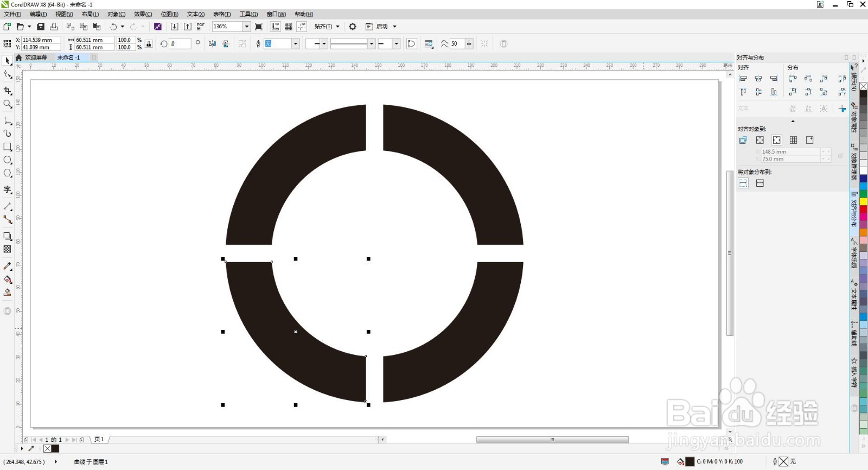The image size is (868, 470).
Task: Click the Options gear icon
Action: click(x=353, y=27)
